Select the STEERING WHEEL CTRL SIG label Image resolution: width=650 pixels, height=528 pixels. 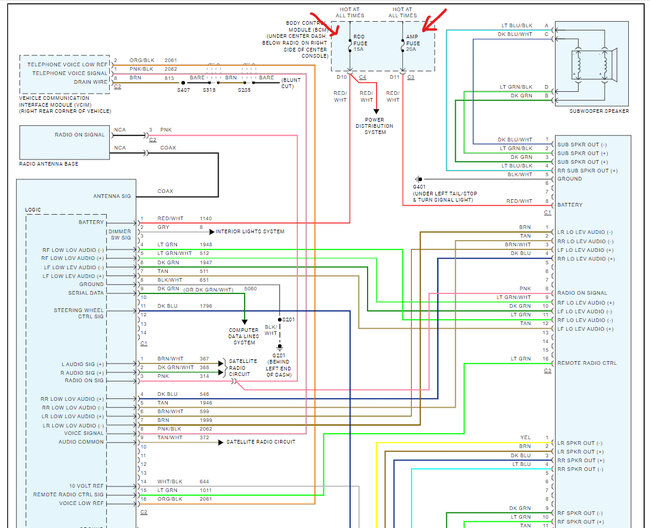pyautogui.click(x=78, y=313)
